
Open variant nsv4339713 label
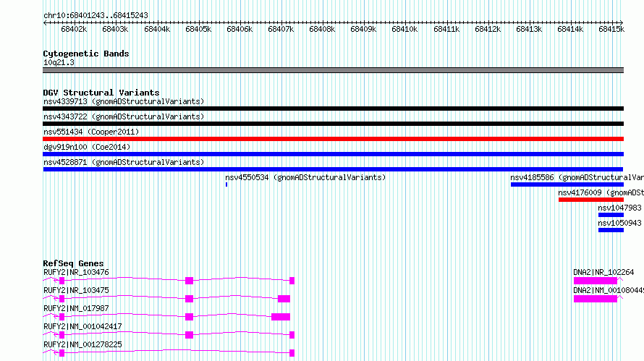124,101
